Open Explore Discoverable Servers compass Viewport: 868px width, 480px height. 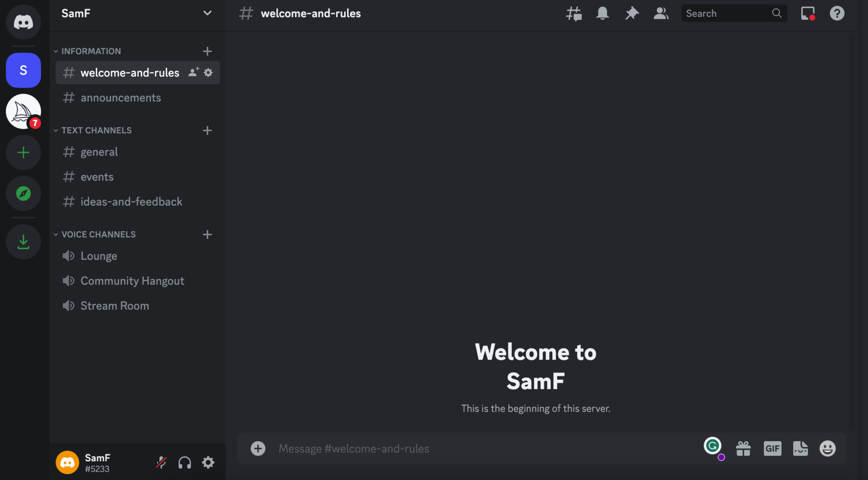point(23,194)
